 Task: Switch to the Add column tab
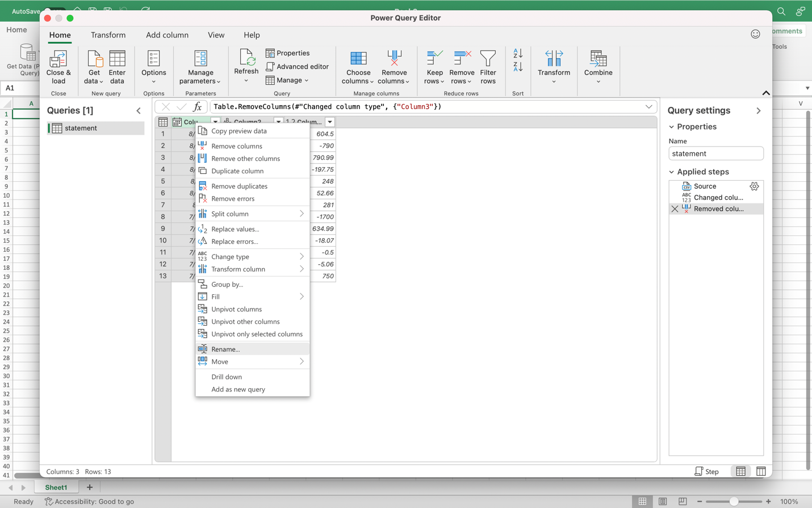tap(167, 35)
